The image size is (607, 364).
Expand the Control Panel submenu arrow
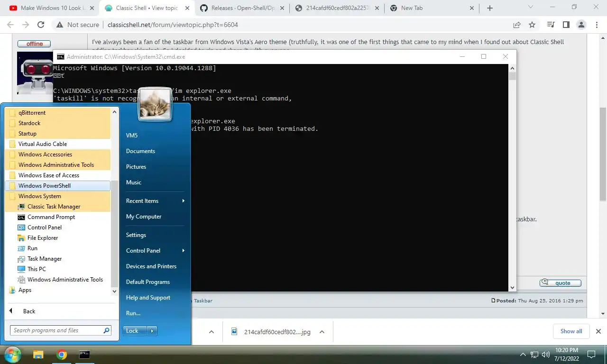(183, 251)
